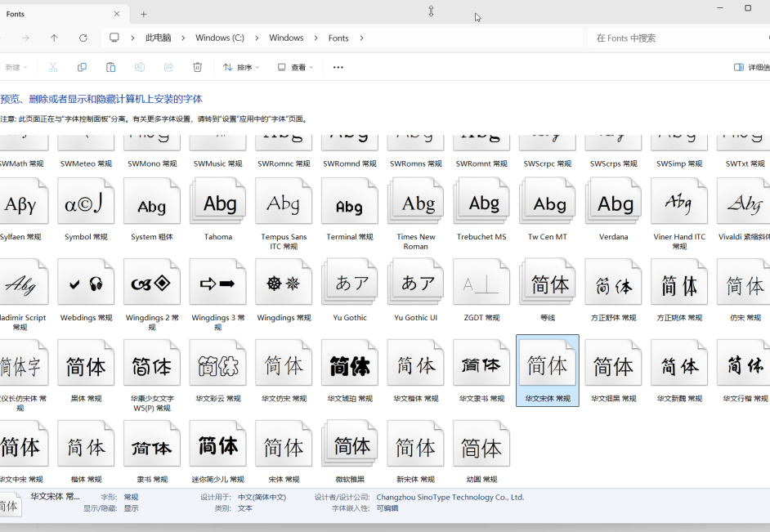Select the 华文新魏 font
770x532 pixels.
pos(679,372)
